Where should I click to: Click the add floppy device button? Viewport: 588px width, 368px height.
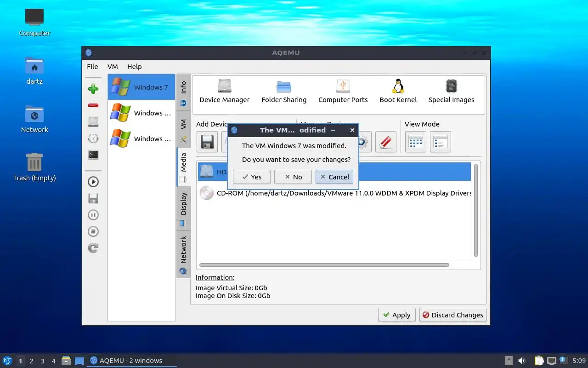207,142
